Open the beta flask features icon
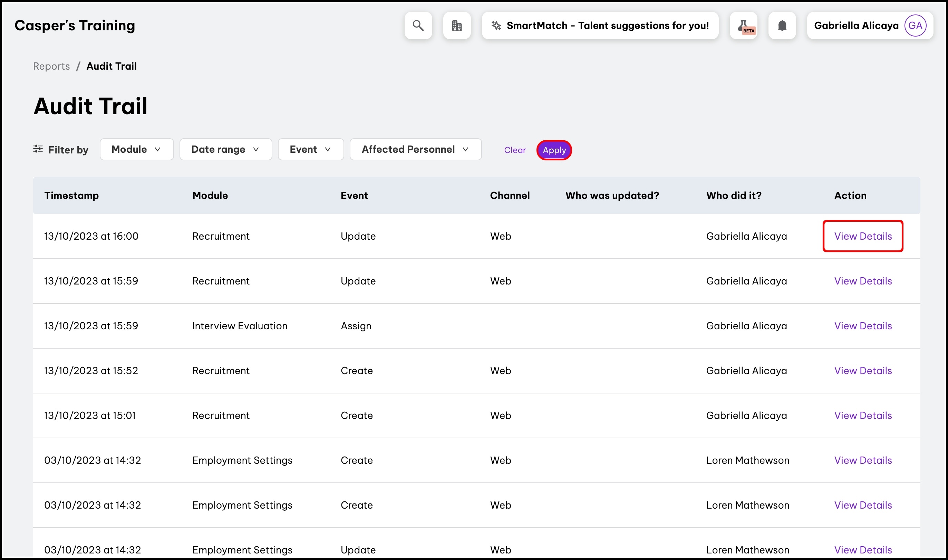 tap(743, 26)
